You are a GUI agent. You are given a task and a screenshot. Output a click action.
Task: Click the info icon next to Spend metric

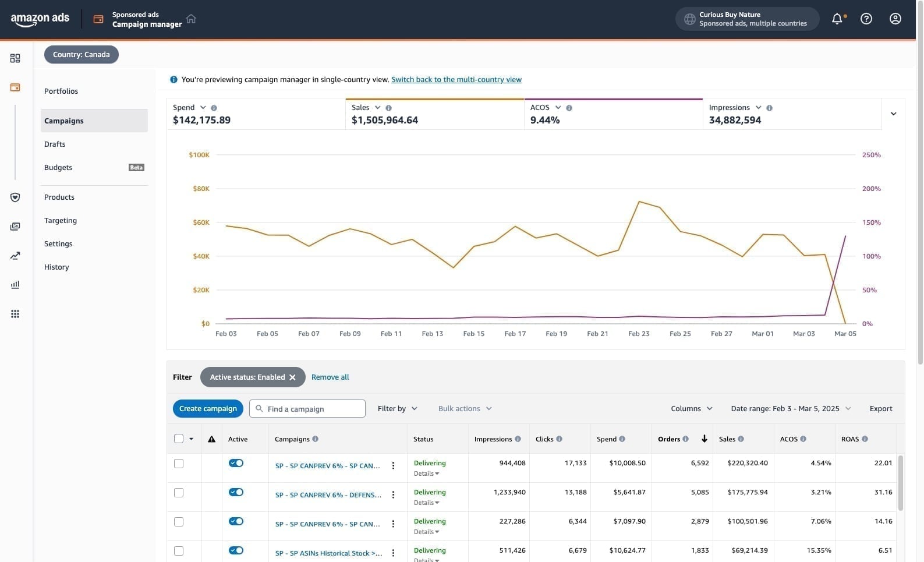click(x=214, y=108)
